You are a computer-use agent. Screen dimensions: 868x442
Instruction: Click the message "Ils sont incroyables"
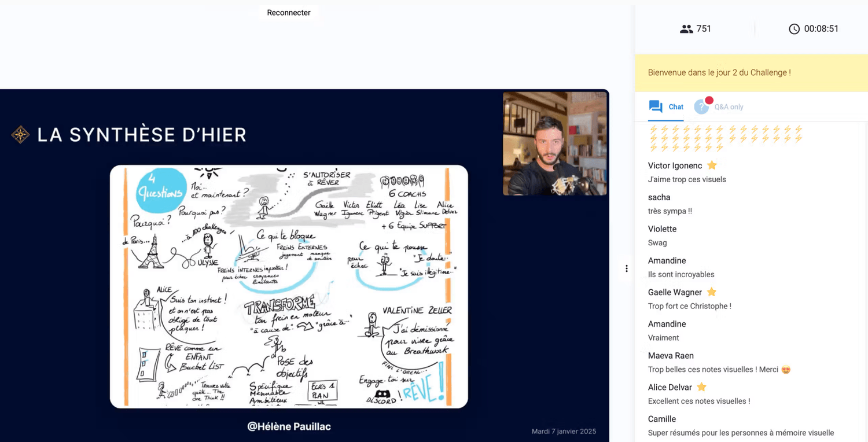coord(681,274)
